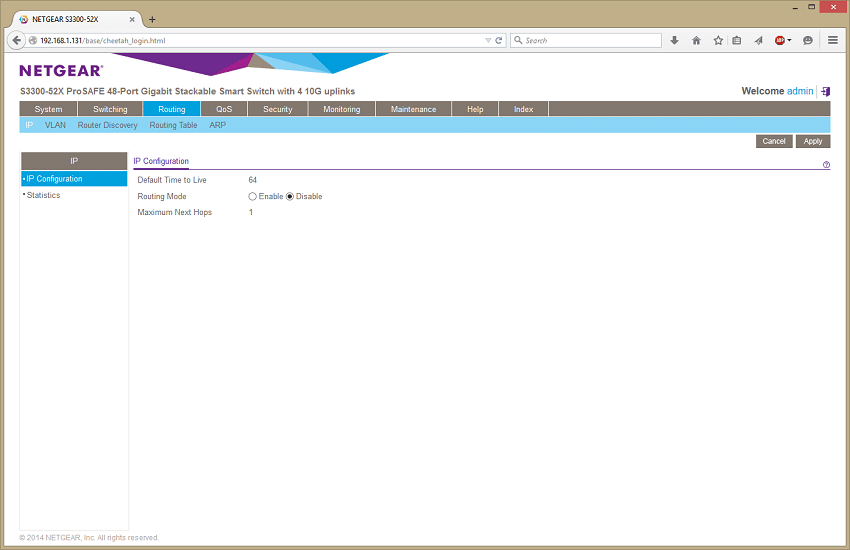This screenshot has height=550, width=850.
Task: Open a new browser tab with plus
Action: click(x=152, y=20)
